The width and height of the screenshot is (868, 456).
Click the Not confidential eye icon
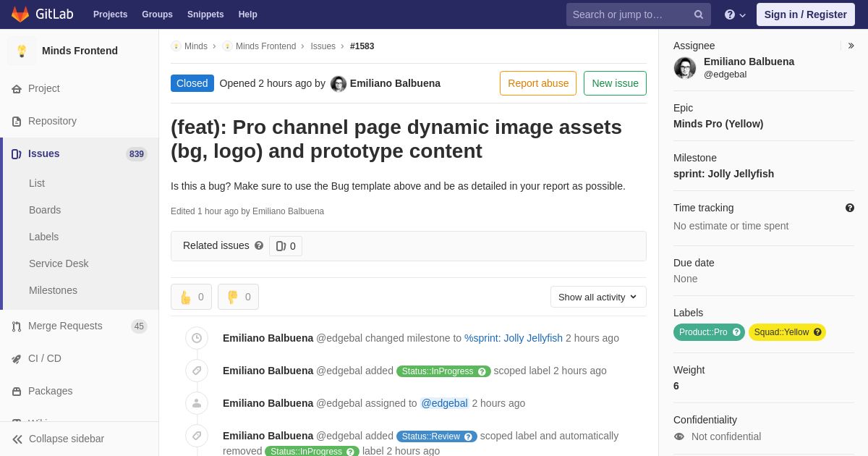point(679,436)
